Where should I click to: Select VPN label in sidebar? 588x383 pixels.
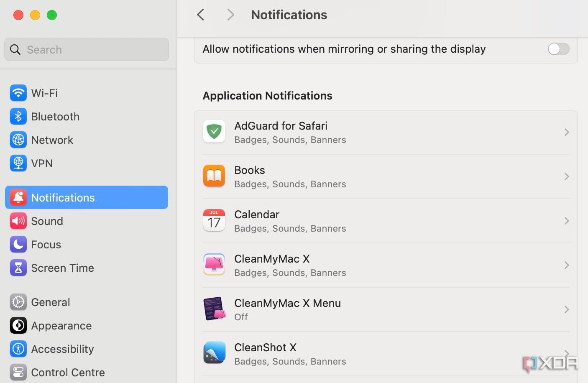(x=42, y=163)
